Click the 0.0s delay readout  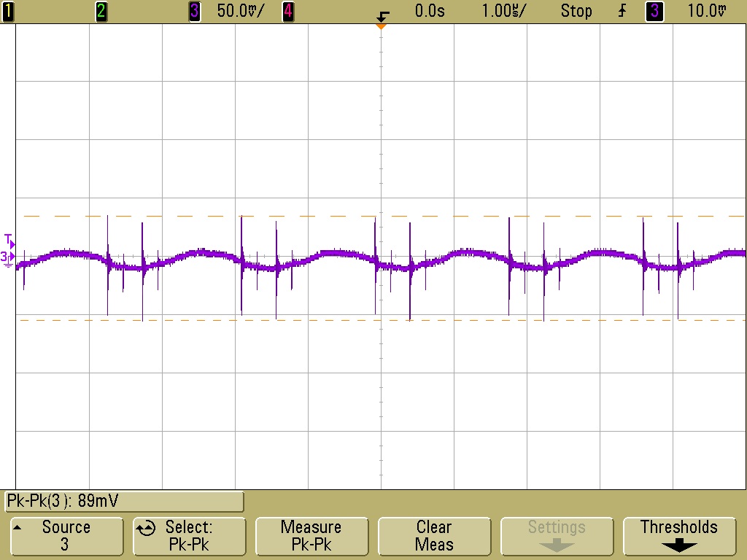[x=430, y=11]
